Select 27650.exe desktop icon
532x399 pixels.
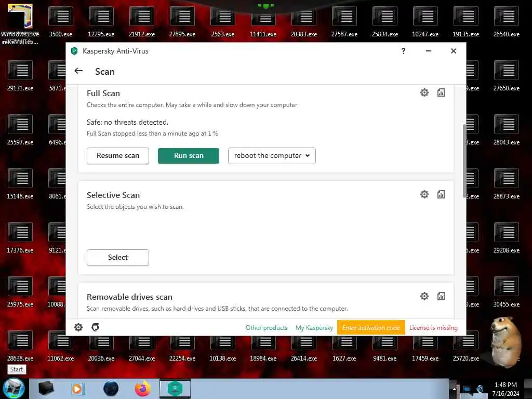[x=506, y=75]
